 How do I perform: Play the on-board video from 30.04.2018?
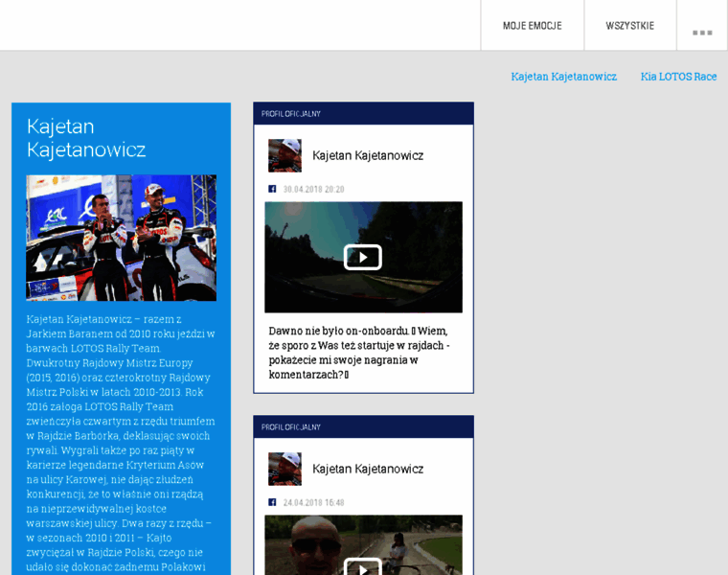pyautogui.click(x=363, y=257)
